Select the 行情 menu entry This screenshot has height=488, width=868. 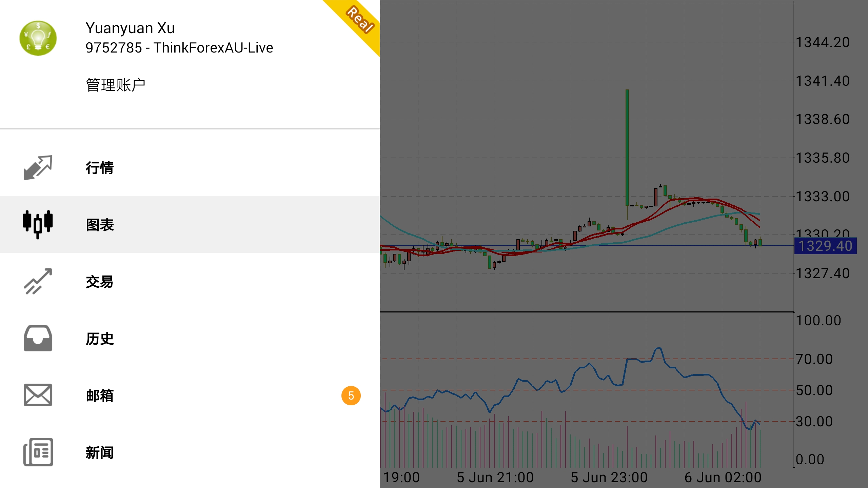click(100, 168)
